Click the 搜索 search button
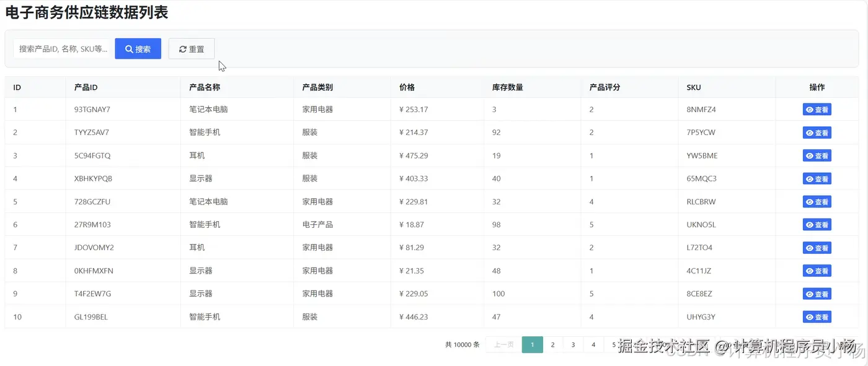 [137, 48]
